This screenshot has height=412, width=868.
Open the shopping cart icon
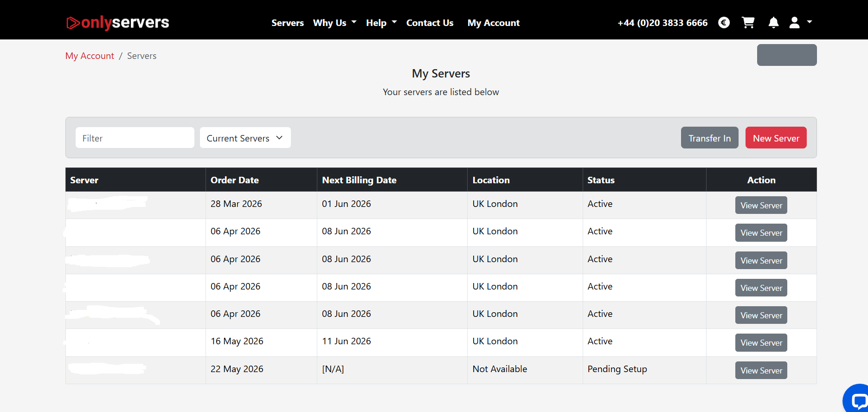point(748,22)
